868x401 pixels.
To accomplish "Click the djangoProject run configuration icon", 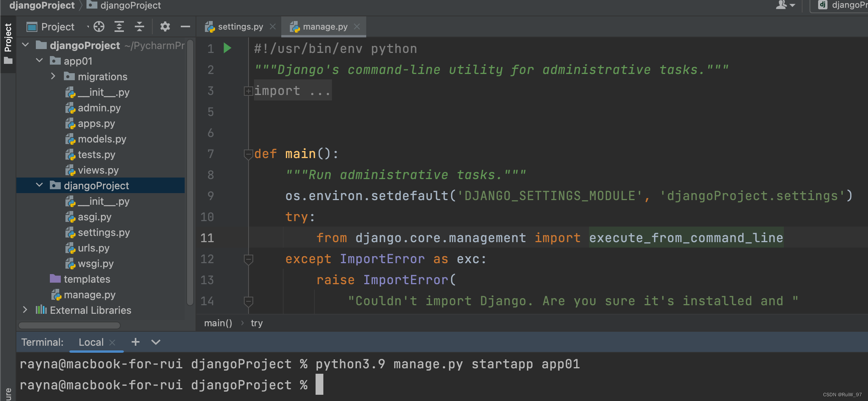I will pyautogui.click(x=822, y=5).
